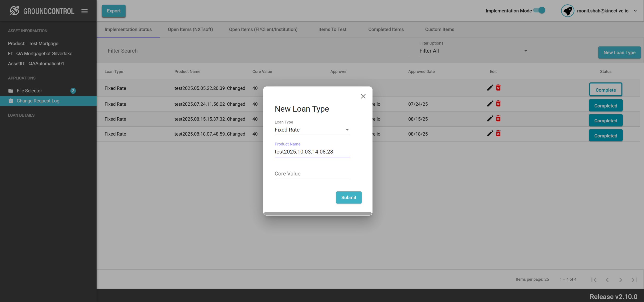
Task: Click the rocket avatar icon in the header
Action: tap(567, 11)
